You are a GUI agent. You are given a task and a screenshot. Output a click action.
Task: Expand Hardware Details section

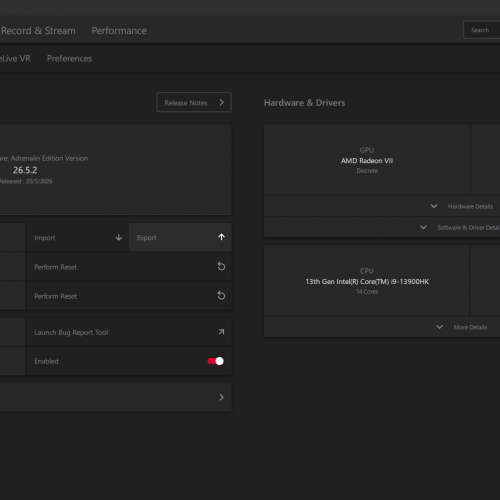point(461,206)
